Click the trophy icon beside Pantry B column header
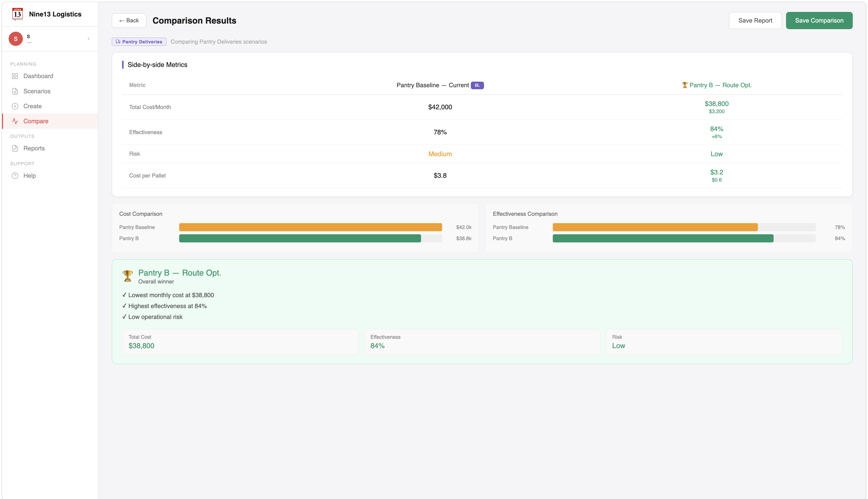This screenshot has width=868, height=499. pyautogui.click(x=685, y=85)
